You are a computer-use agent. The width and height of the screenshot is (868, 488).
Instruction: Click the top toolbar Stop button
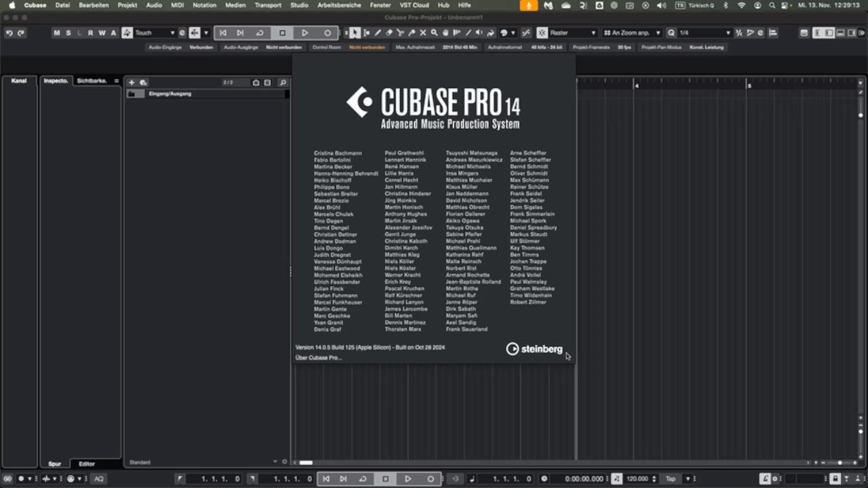pyautogui.click(x=283, y=33)
